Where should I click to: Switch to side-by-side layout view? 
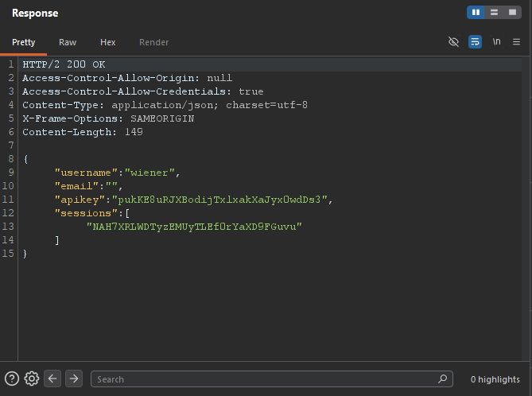click(476, 13)
